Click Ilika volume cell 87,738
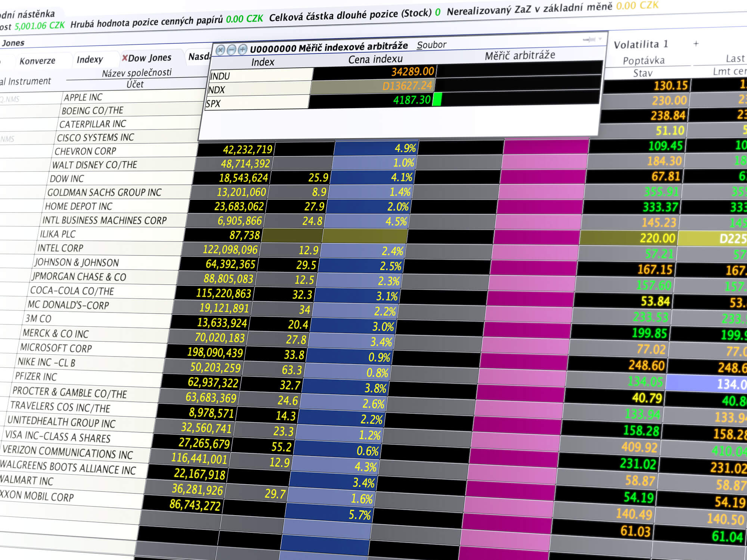Screen dimensions: 747x560 (244, 235)
